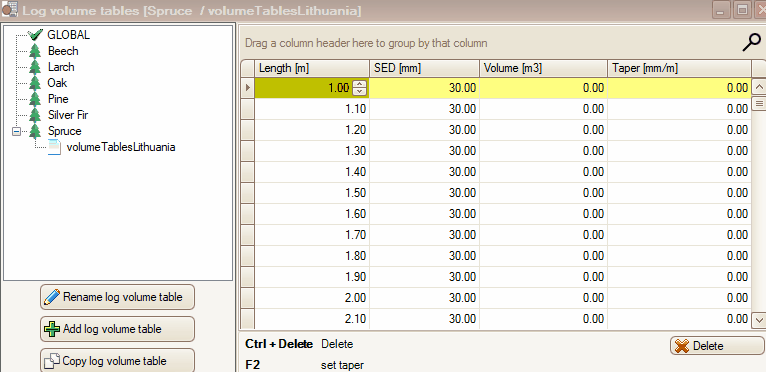Select the Beech species node
766x372 pixels.
[63, 51]
